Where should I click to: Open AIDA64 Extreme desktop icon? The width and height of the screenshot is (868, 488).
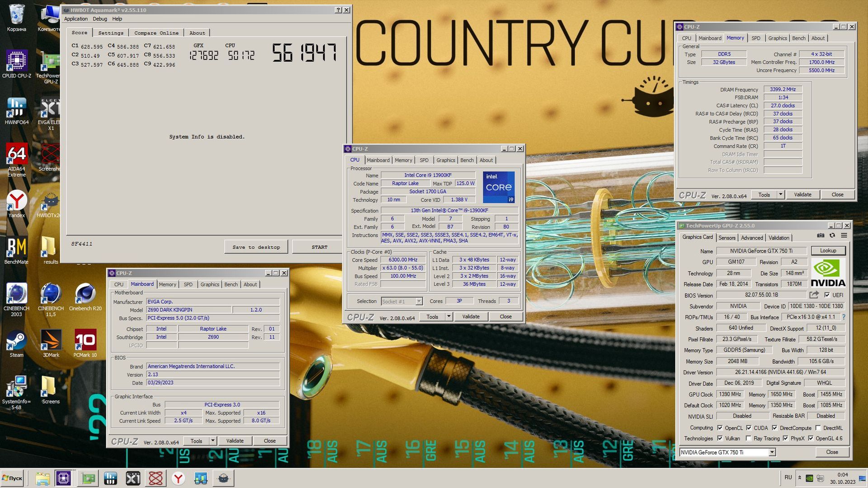point(16,160)
